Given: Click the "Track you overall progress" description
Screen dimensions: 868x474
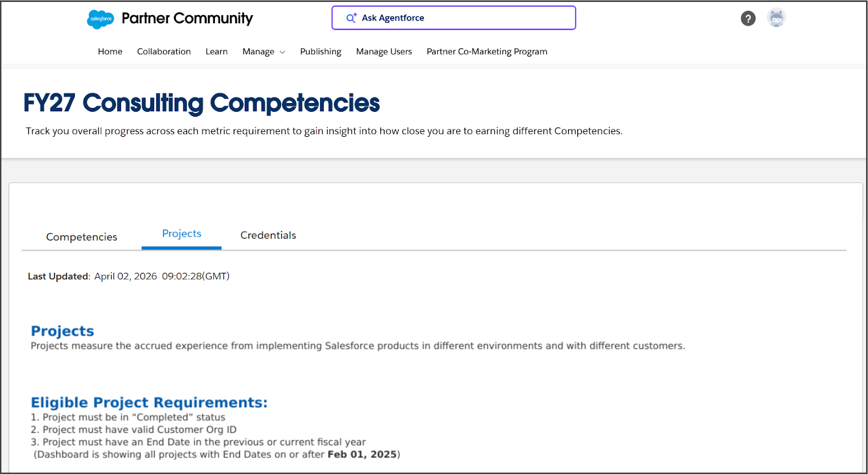Looking at the screenshot, I should (324, 131).
